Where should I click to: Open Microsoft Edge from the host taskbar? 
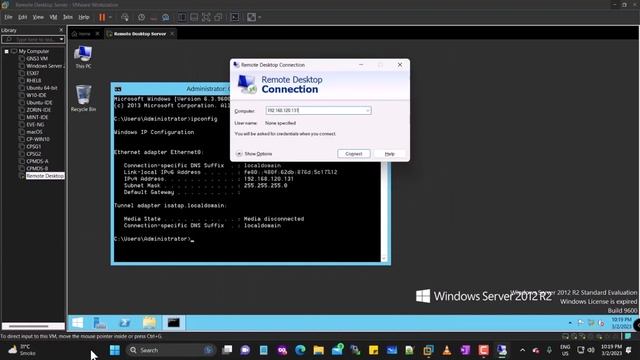click(x=300, y=350)
